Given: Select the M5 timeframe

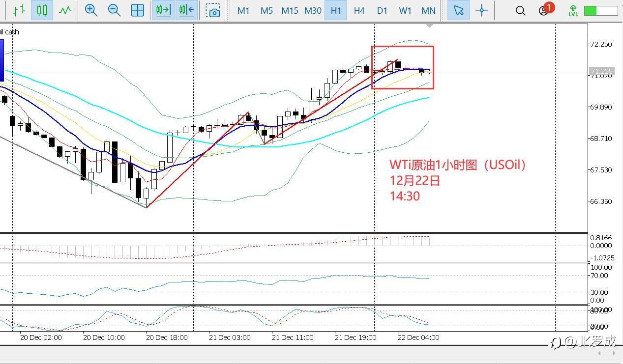Looking at the screenshot, I should tap(267, 10).
